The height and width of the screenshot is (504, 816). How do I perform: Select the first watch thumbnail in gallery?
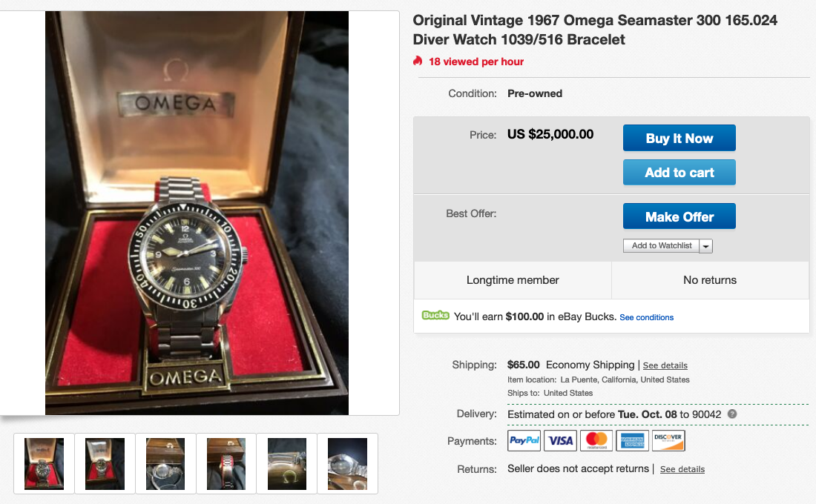pos(45,463)
